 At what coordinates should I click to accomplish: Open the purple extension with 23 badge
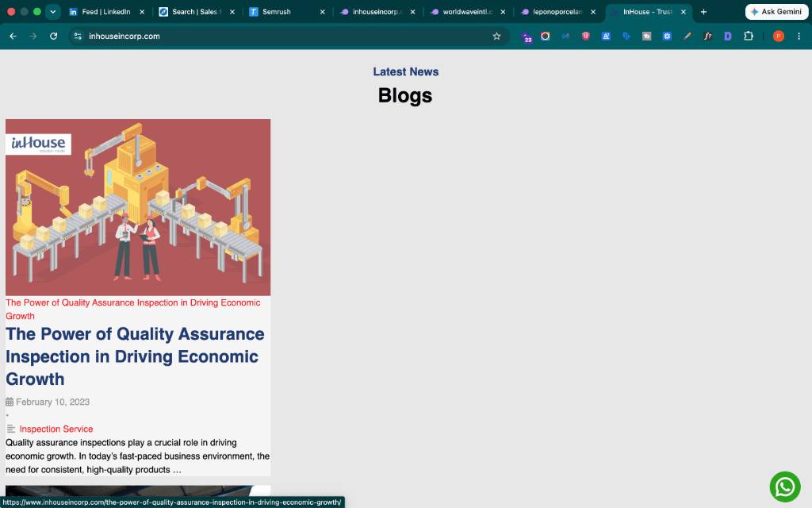(527, 37)
